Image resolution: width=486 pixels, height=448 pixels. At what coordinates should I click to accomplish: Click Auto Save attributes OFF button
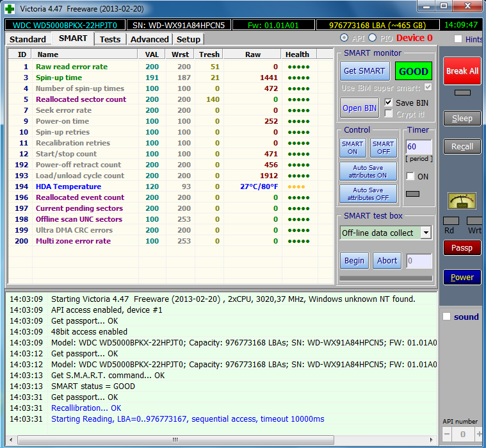[368, 194]
